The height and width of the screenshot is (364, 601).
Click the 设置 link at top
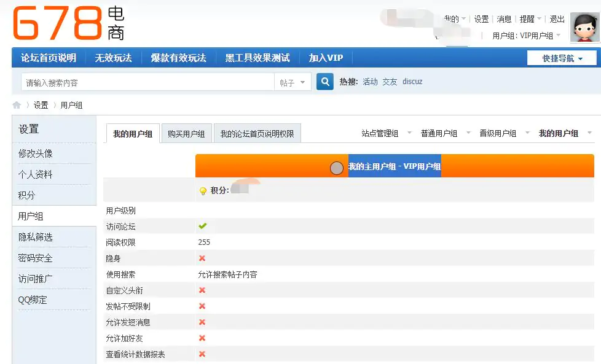coord(481,19)
